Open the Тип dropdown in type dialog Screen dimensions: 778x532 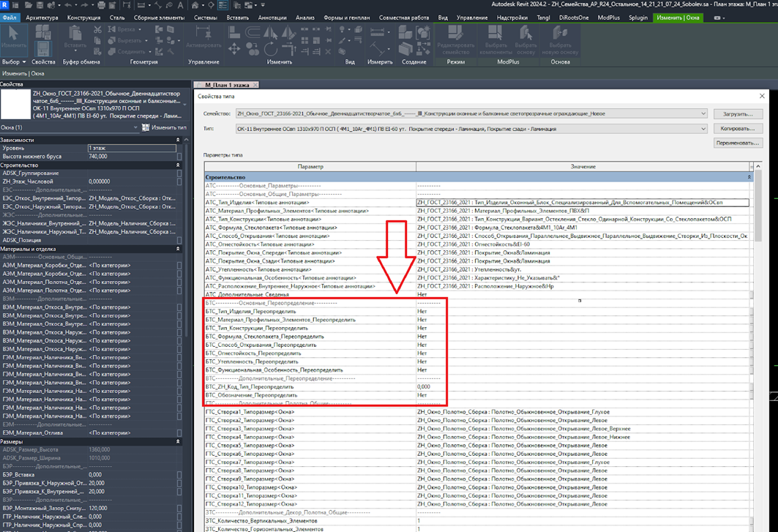(703, 129)
